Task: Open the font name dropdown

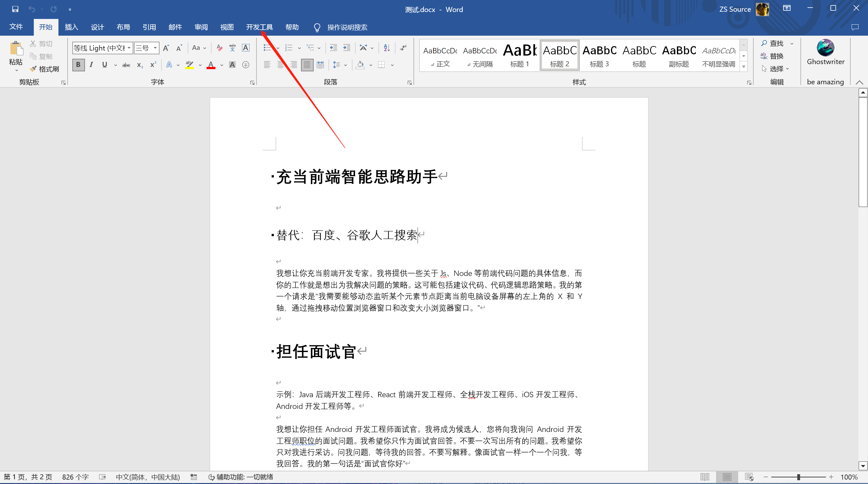Action: 129,48
